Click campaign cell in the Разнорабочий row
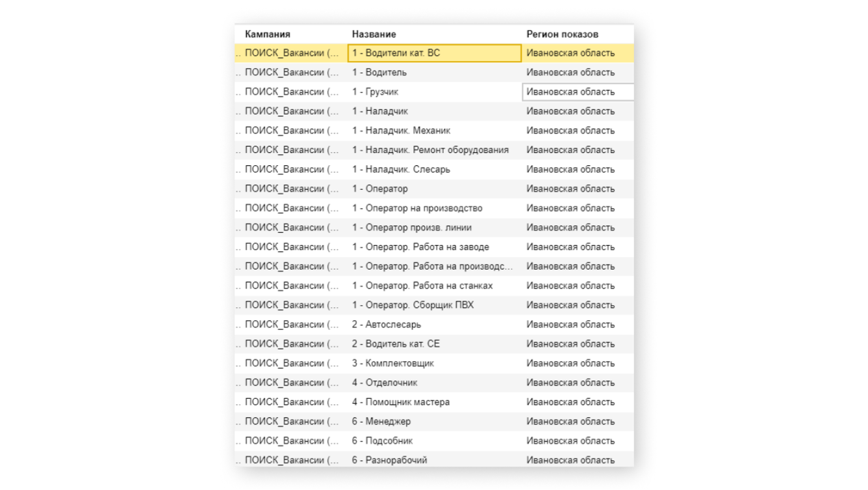The height and width of the screenshot is (490, 868). [x=291, y=460]
